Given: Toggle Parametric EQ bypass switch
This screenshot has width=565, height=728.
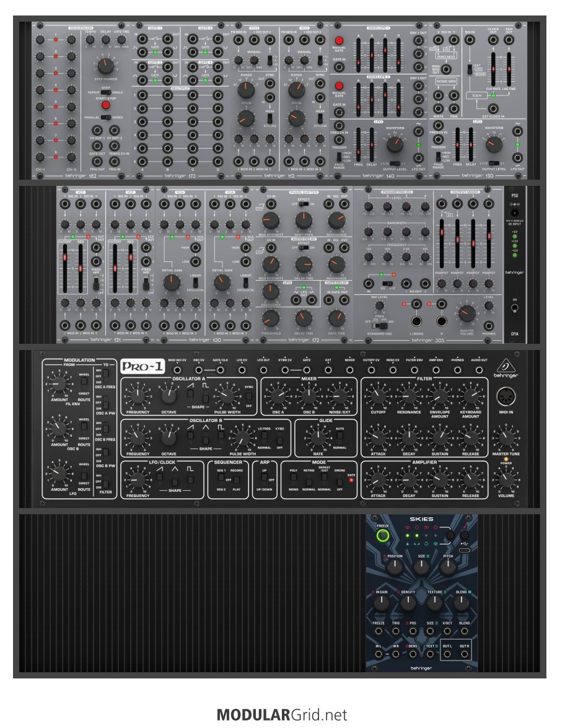Looking at the screenshot, I should point(388,283).
